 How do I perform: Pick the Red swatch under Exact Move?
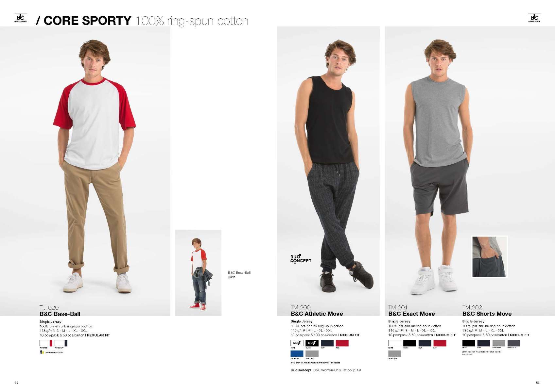click(440, 343)
